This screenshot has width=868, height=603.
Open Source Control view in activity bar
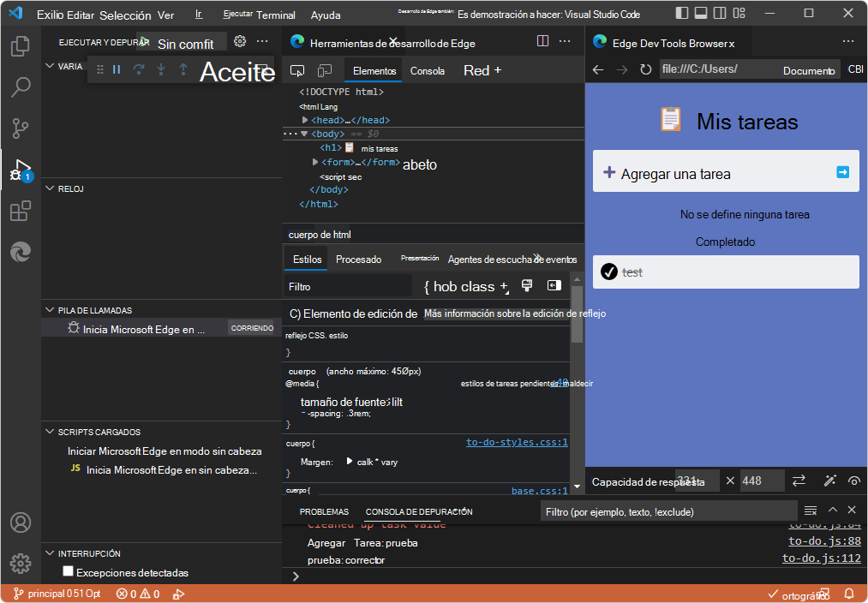(21, 128)
